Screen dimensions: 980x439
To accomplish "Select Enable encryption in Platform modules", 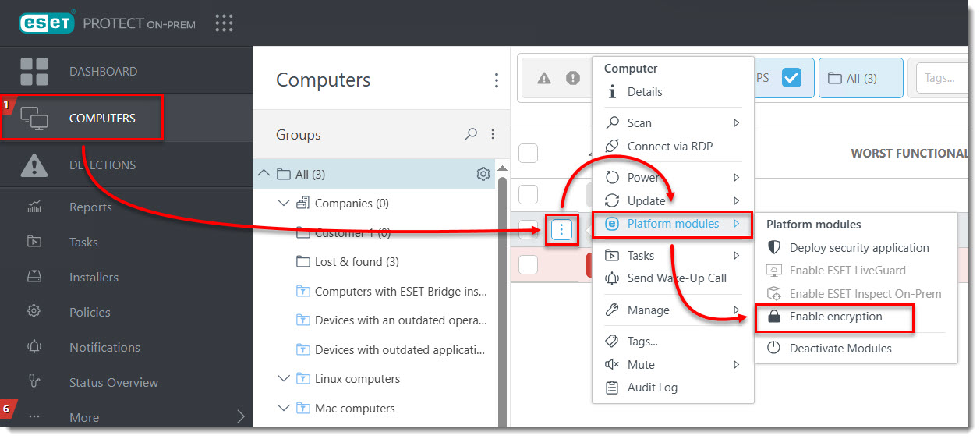I will 834,317.
